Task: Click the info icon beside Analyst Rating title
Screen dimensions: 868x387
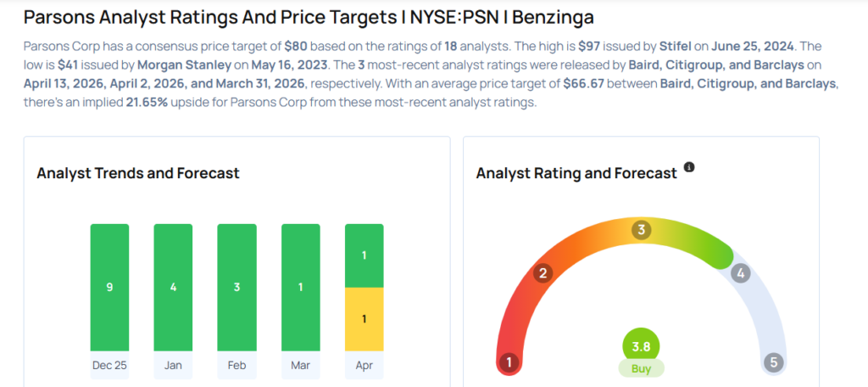Action: click(x=689, y=168)
